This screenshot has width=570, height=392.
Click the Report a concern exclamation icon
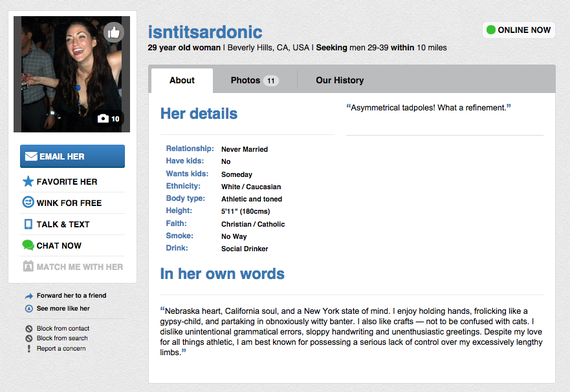tap(29, 348)
